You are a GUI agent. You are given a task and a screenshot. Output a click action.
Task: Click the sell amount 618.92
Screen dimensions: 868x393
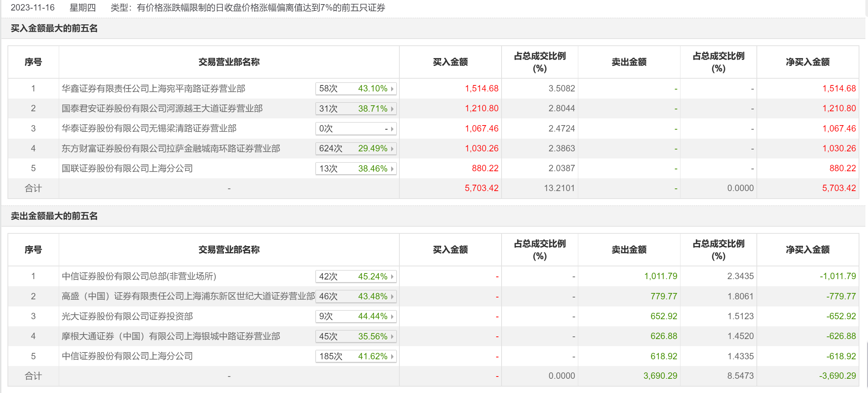pyautogui.click(x=664, y=356)
